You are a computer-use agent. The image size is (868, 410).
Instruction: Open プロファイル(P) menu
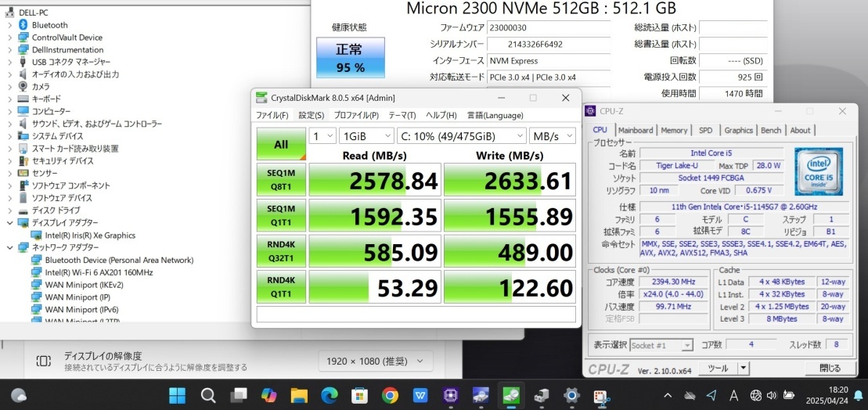[x=356, y=116]
